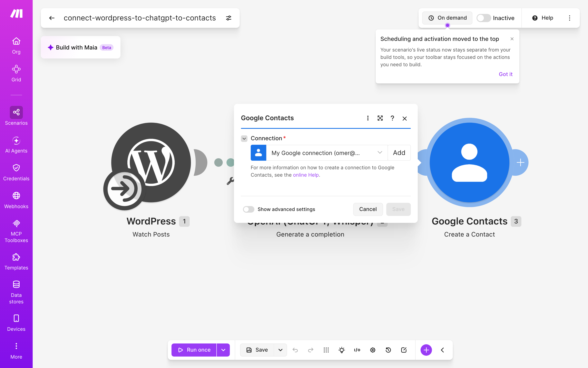Open scenario inputs and outputs I/O icon
The height and width of the screenshot is (368, 588).
[x=357, y=350]
